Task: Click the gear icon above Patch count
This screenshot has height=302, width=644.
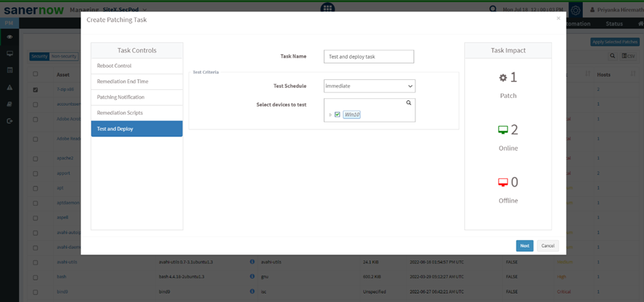Action: coord(503,77)
